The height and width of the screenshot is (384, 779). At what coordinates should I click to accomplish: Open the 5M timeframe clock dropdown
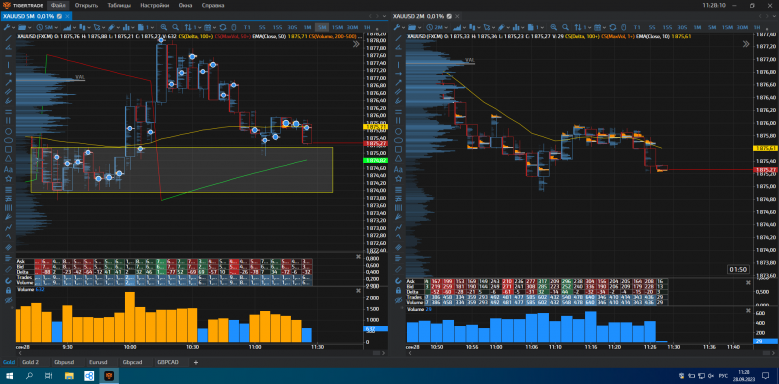pos(47,27)
